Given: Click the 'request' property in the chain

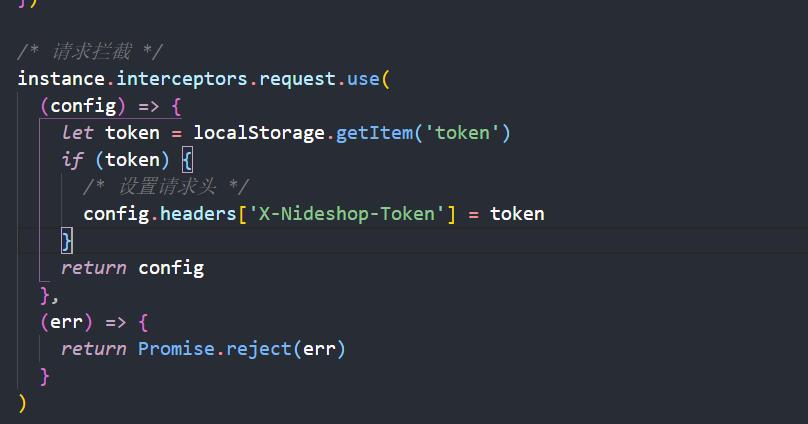Looking at the screenshot, I should coord(297,80).
